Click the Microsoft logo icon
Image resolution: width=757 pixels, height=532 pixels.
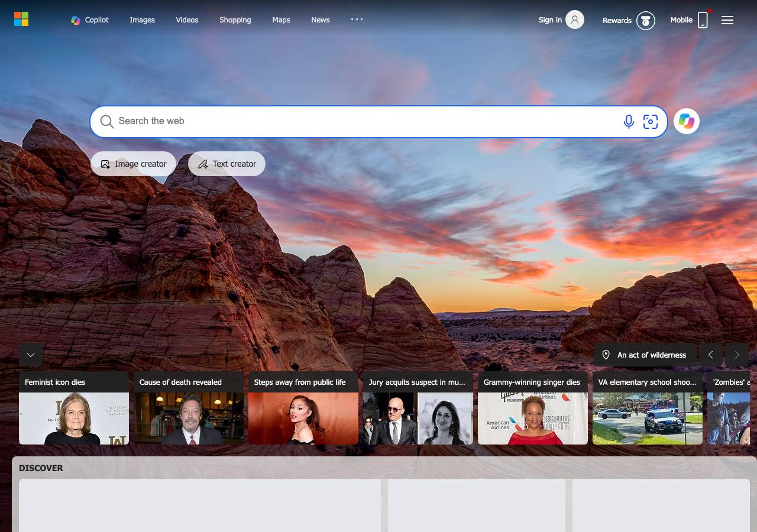pyautogui.click(x=21, y=20)
